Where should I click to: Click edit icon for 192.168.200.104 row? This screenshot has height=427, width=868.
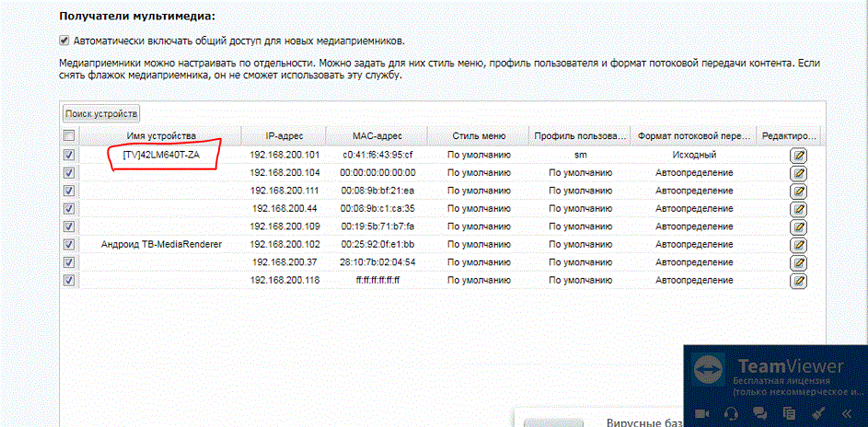(798, 172)
